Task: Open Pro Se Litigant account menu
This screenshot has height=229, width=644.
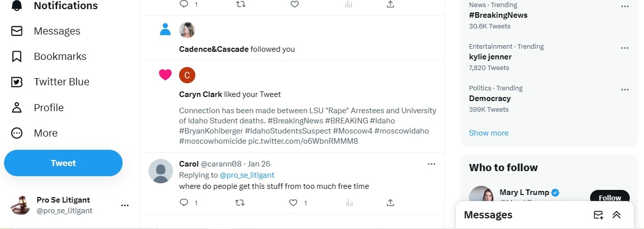Action: [125, 205]
